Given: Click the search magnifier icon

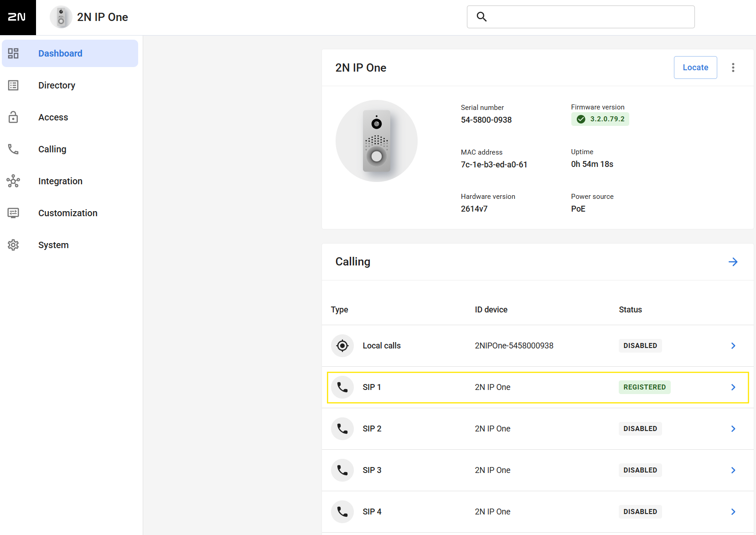Looking at the screenshot, I should pyautogui.click(x=482, y=17).
